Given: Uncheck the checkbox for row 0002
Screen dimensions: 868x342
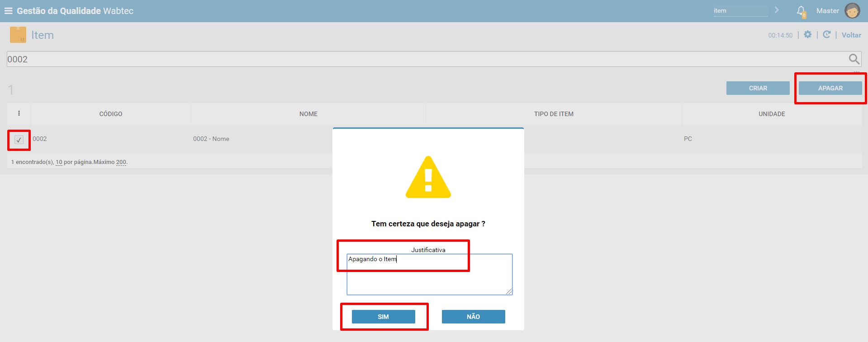Looking at the screenshot, I should coord(19,140).
